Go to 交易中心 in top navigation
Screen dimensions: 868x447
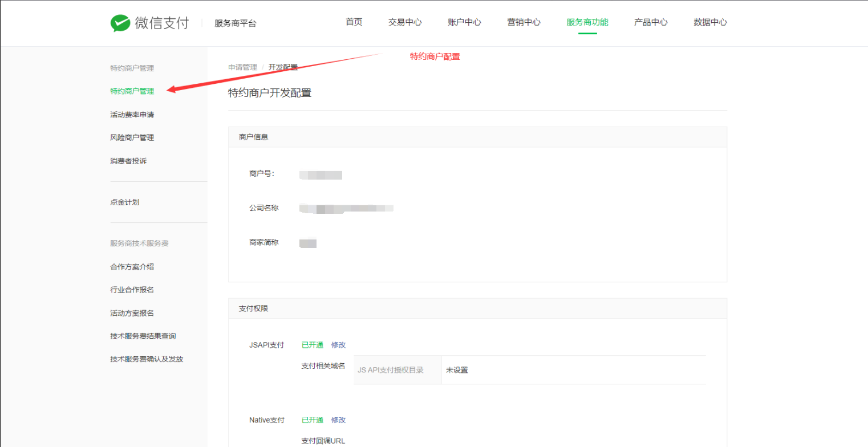pos(405,22)
